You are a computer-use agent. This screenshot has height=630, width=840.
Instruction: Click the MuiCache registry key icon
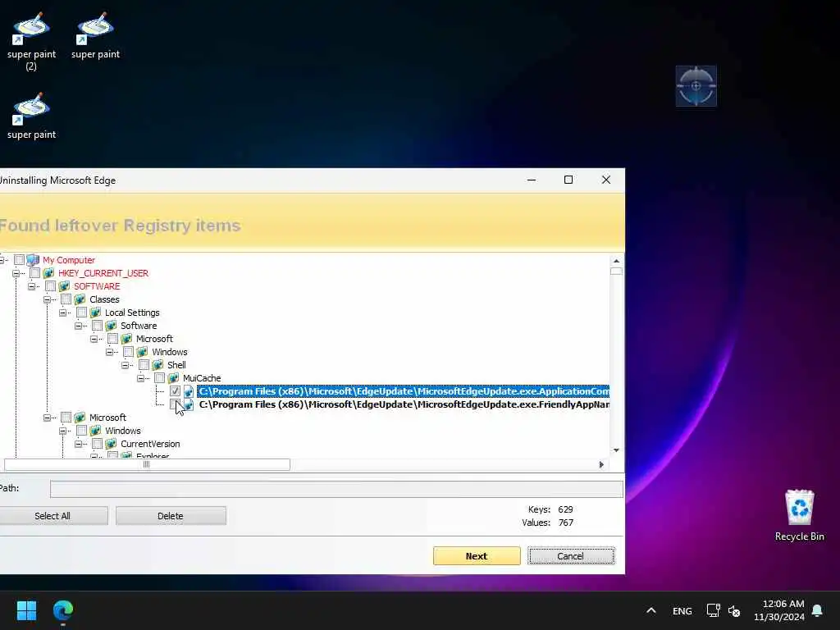click(173, 378)
